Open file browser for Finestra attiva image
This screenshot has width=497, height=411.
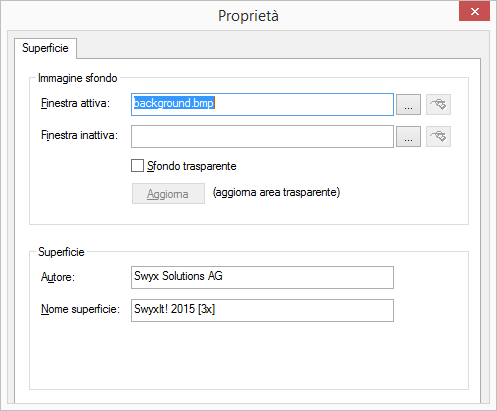(408, 104)
